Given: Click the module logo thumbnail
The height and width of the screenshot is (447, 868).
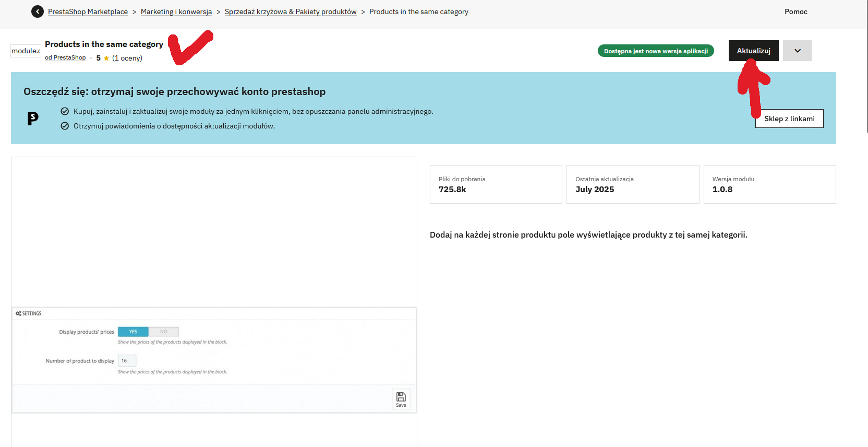Looking at the screenshot, I should (x=26, y=51).
